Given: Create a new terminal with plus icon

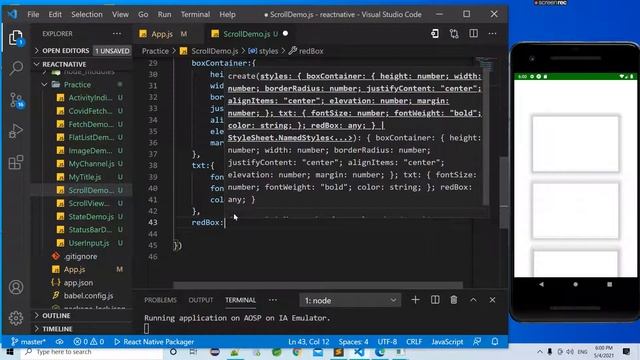Looking at the screenshot, I should (x=416, y=300).
